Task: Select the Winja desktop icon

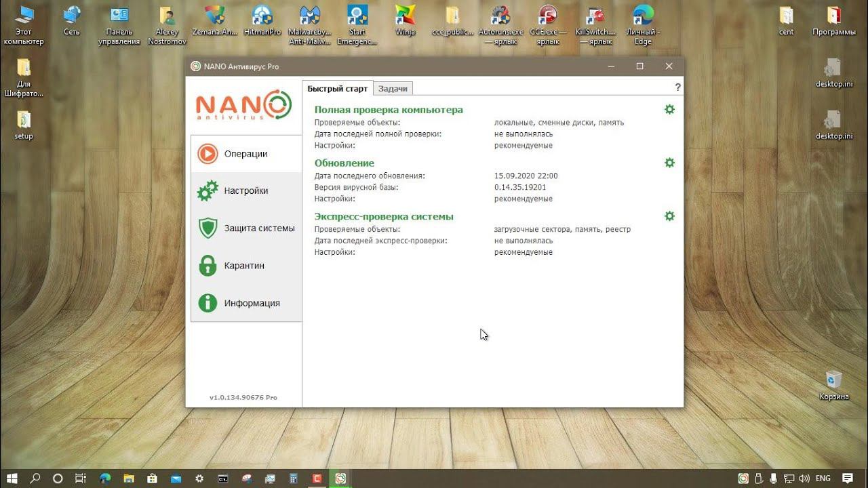Action: [x=405, y=21]
